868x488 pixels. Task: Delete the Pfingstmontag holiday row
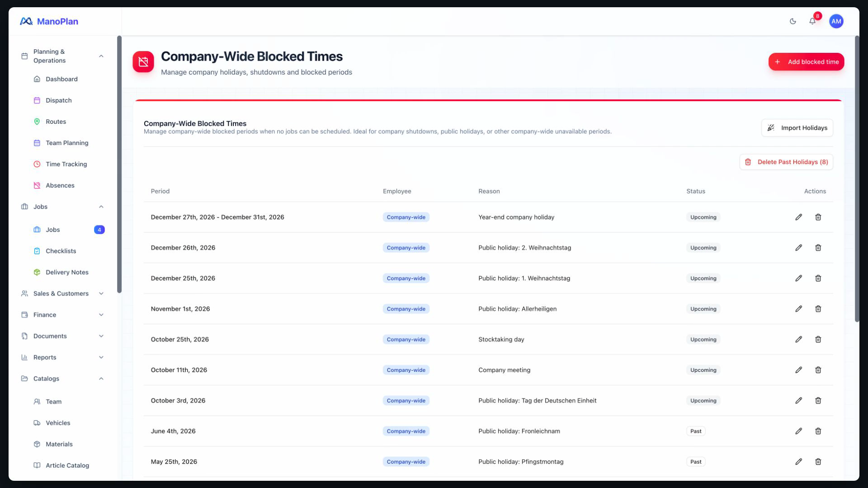point(818,462)
